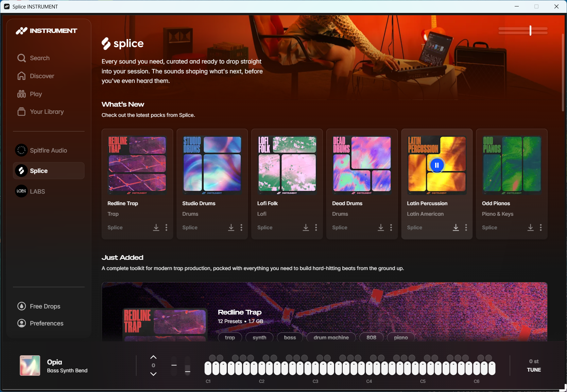
Task: Click the Opia instrument thumbnail
Action: (30, 366)
